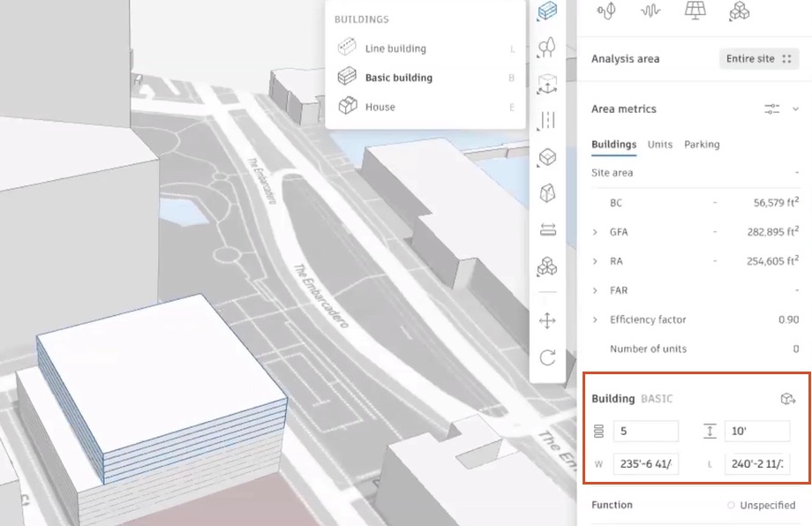Open the Entire site analysis area selector

click(759, 58)
